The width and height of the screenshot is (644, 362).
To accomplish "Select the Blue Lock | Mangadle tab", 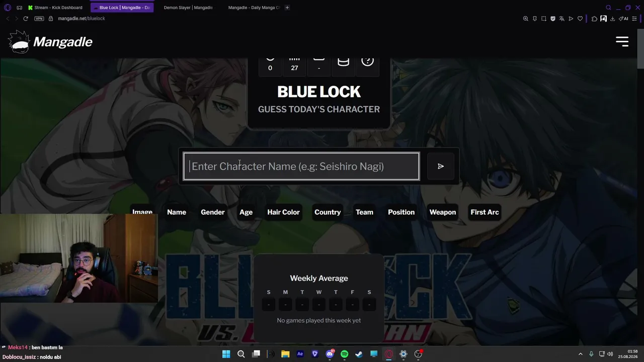I will pyautogui.click(x=122, y=8).
